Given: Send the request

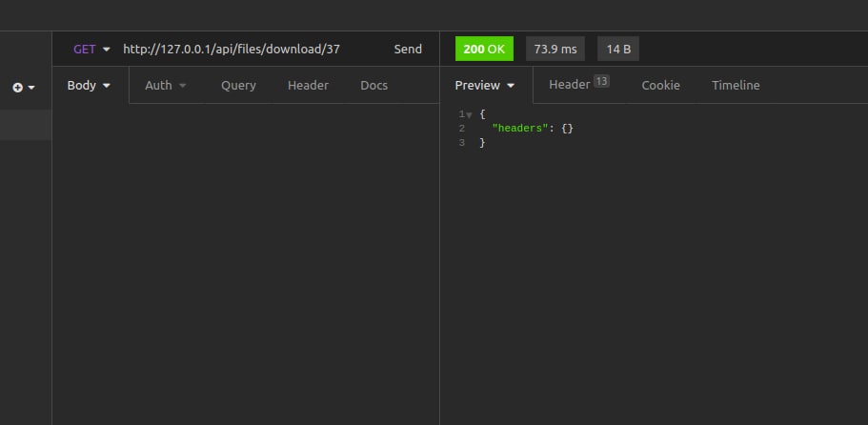Looking at the screenshot, I should pos(408,50).
